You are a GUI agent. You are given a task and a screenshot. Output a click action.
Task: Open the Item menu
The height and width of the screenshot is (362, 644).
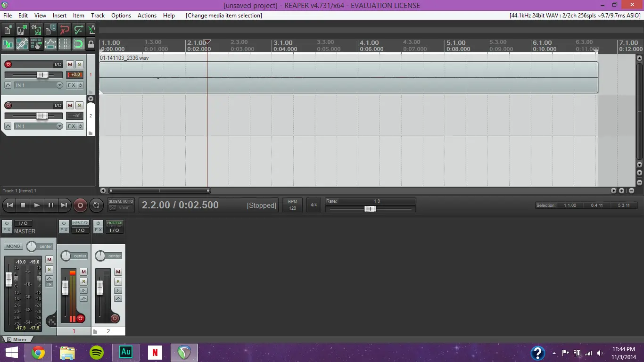coord(79,16)
